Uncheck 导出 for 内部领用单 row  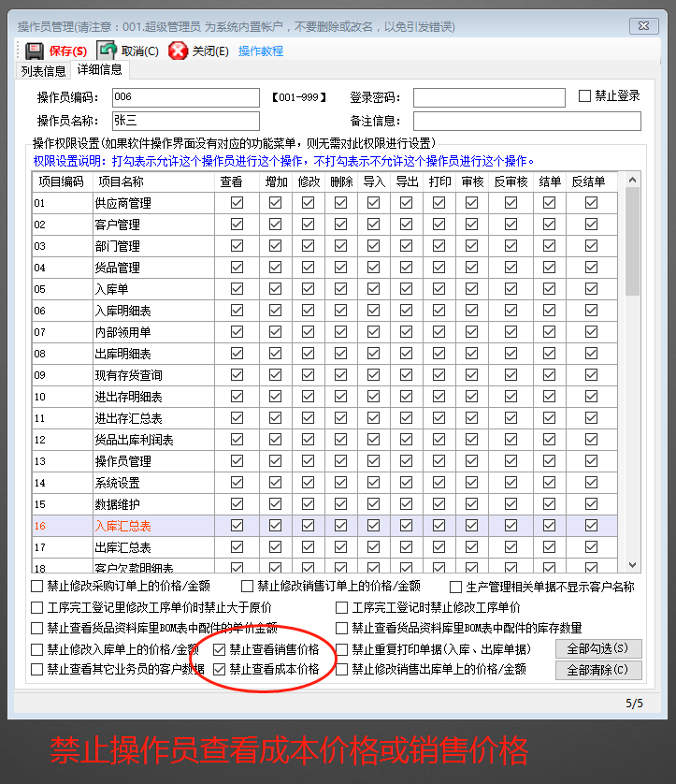point(406,331)
